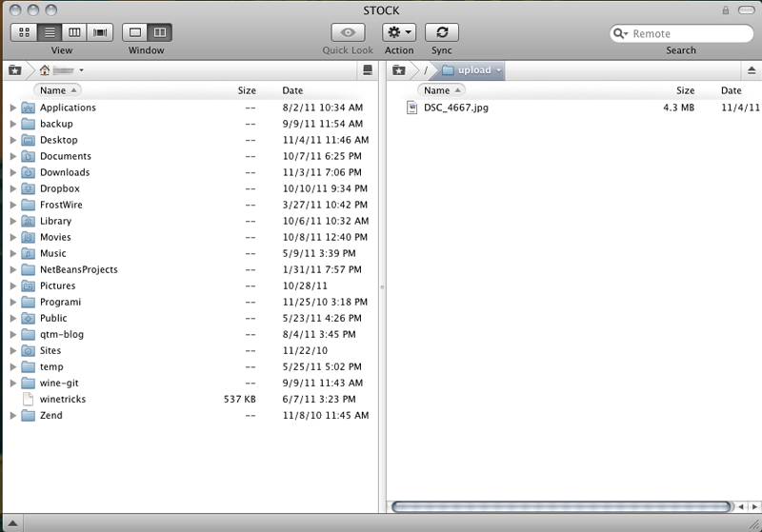This screenshot has width=762, height=532.
Task: Select the winetricks file
Action: tap(62, 399)
